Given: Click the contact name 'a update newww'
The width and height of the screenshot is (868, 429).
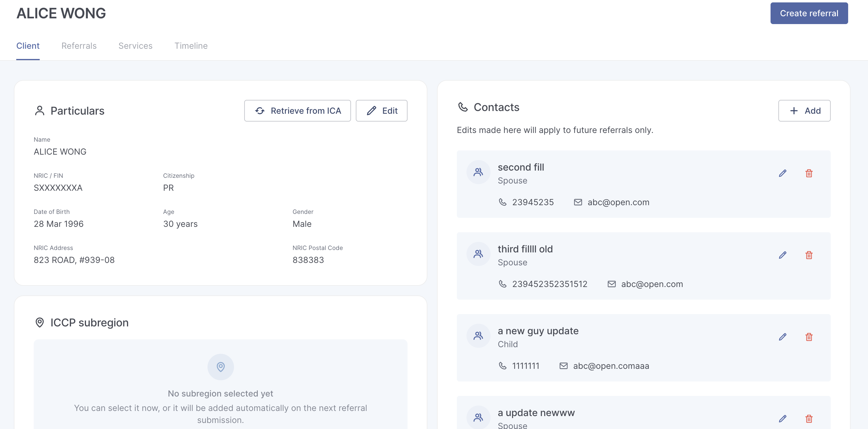Looking at the screenshot, I should [x=536, y=413].
